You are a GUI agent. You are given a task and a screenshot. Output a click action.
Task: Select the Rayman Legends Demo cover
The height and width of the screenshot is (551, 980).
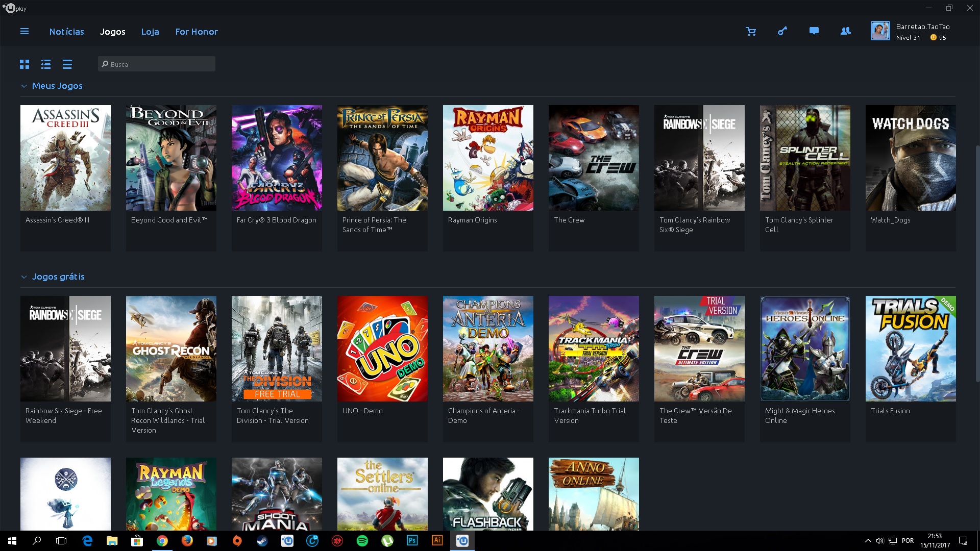[171, 494]
